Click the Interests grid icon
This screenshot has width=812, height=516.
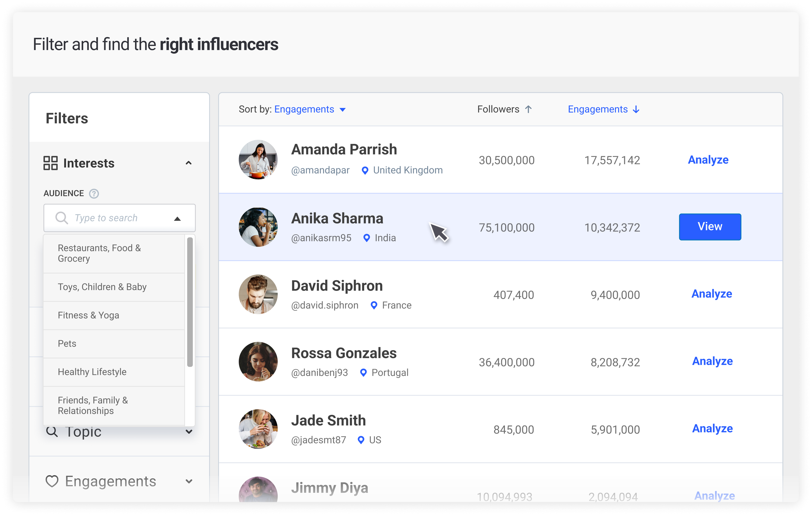click(x=51, y=163)
